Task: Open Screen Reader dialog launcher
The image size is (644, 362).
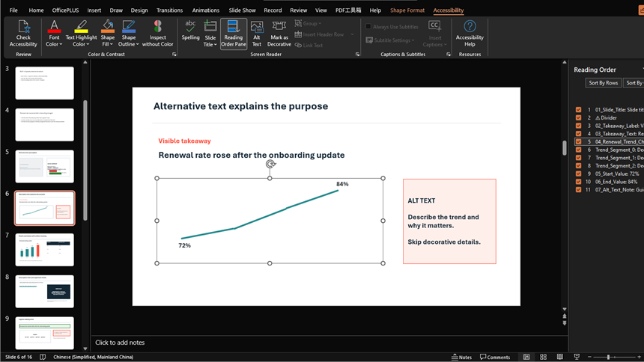Action: point(357,54)
